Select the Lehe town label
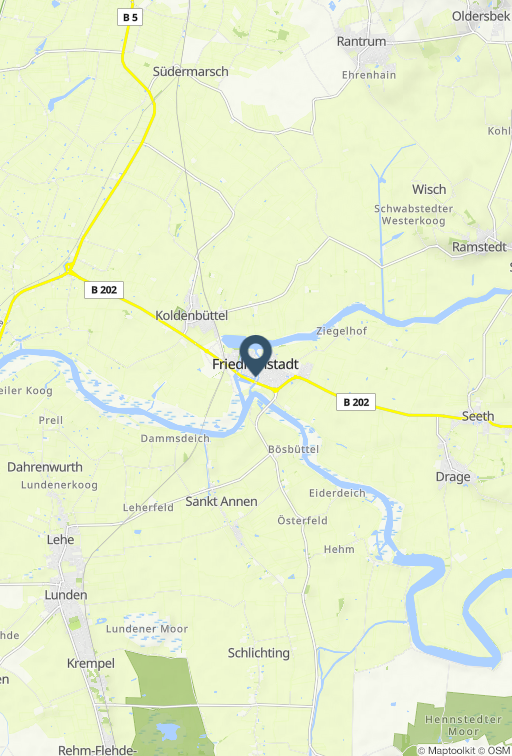The height and width of the screenshot is (756, 512). [60, 540]
